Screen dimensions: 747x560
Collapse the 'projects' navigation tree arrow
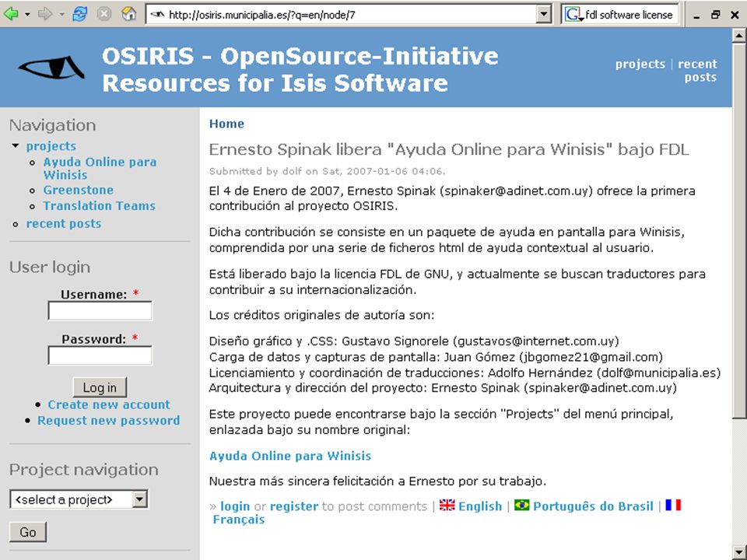pyautogui.click(x=16, y=145)
